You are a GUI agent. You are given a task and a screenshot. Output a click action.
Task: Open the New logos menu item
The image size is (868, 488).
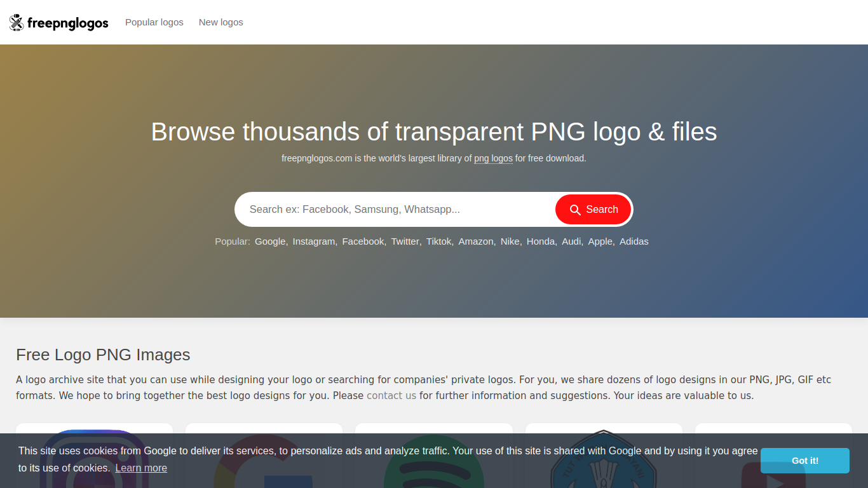pos(221,22)
